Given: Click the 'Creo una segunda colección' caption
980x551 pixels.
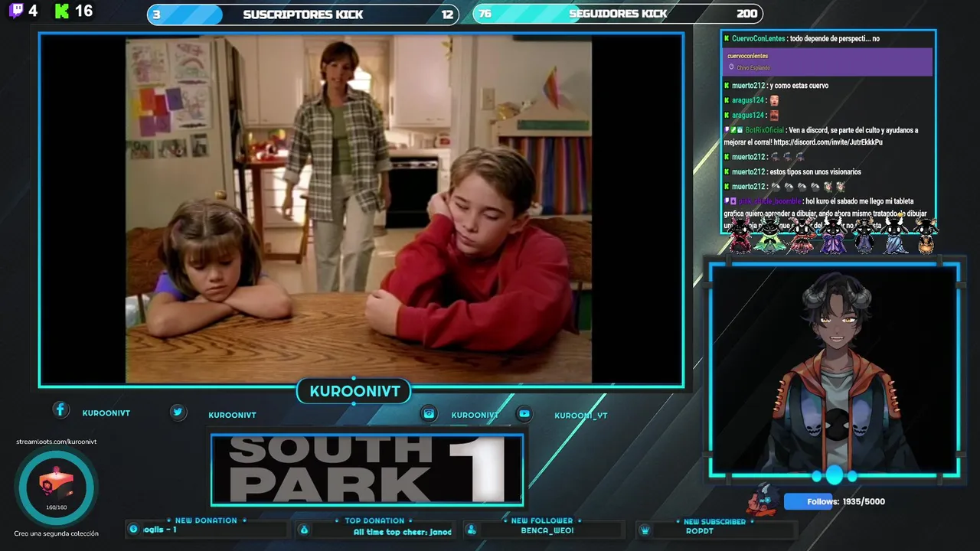Looking at the screenshot, I should [56, 533].
